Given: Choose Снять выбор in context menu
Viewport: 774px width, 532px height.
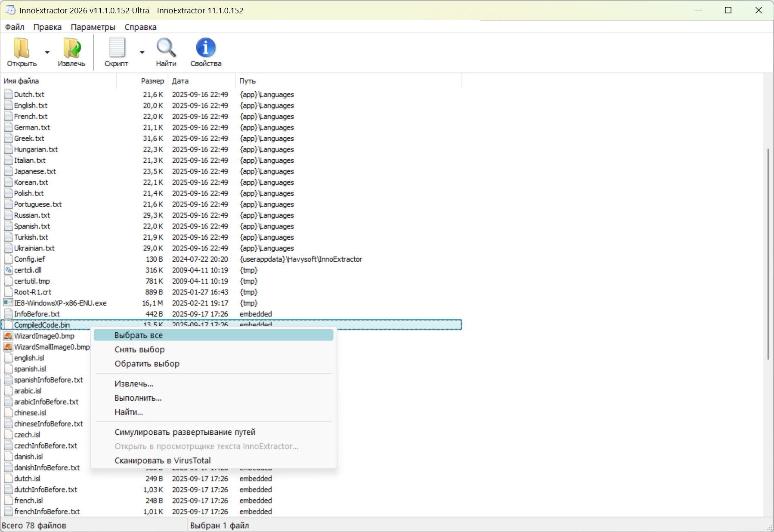Looking at the screenshot, I should 214,350.
